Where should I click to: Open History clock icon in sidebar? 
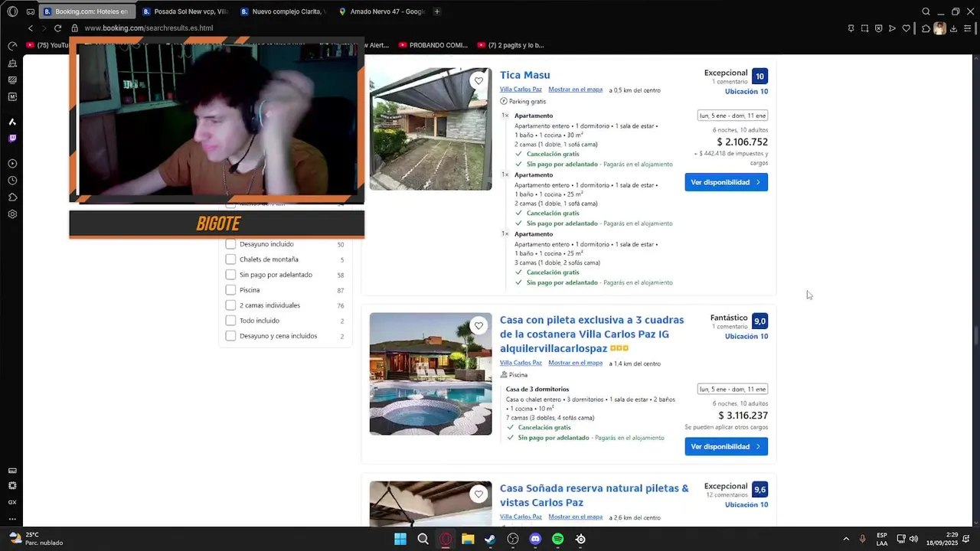pos(12,181)
